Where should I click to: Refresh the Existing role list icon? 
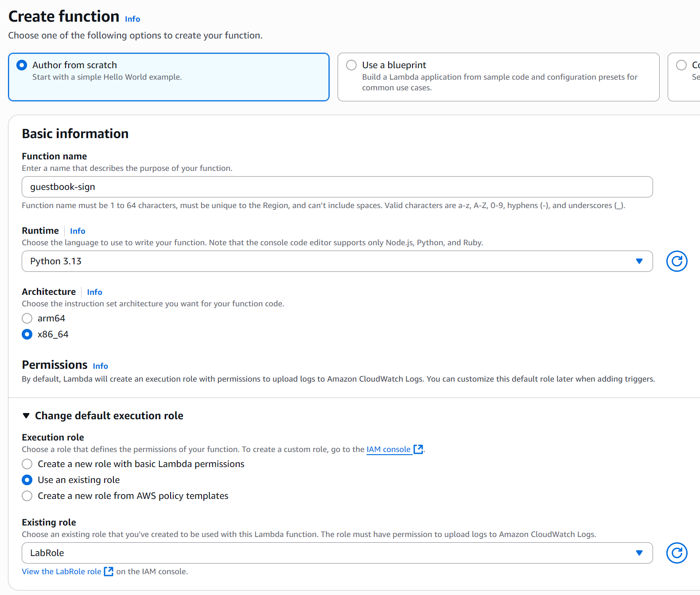(677, 553)
